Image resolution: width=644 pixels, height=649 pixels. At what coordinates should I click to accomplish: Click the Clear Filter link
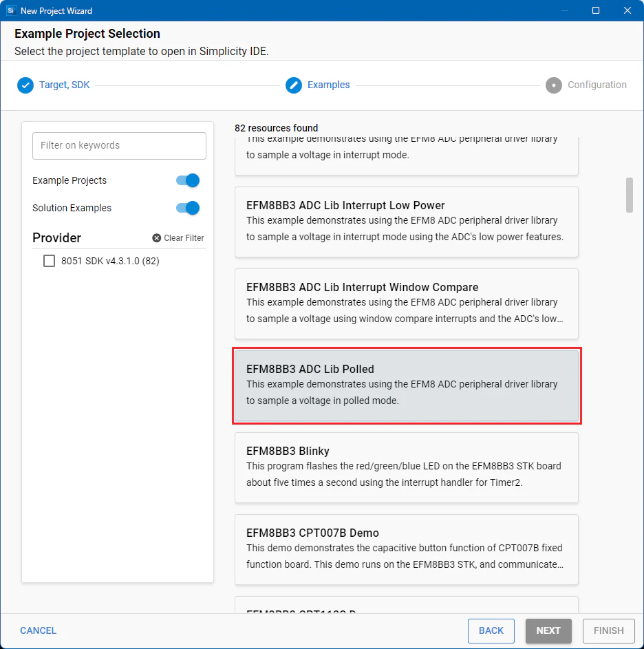178,238
